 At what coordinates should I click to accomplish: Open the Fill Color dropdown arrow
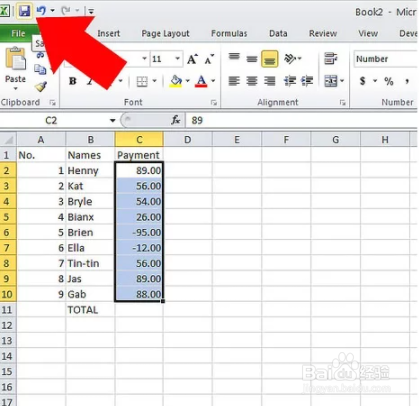pos(188,81)
